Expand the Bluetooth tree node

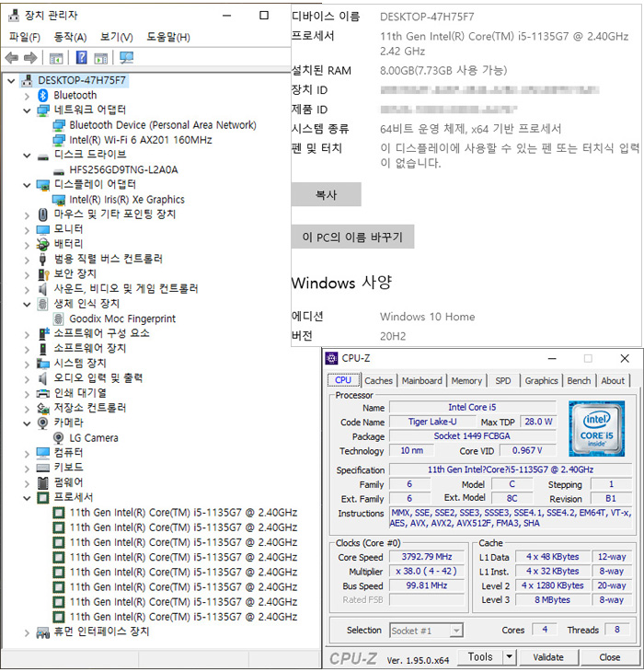point(27,96)
